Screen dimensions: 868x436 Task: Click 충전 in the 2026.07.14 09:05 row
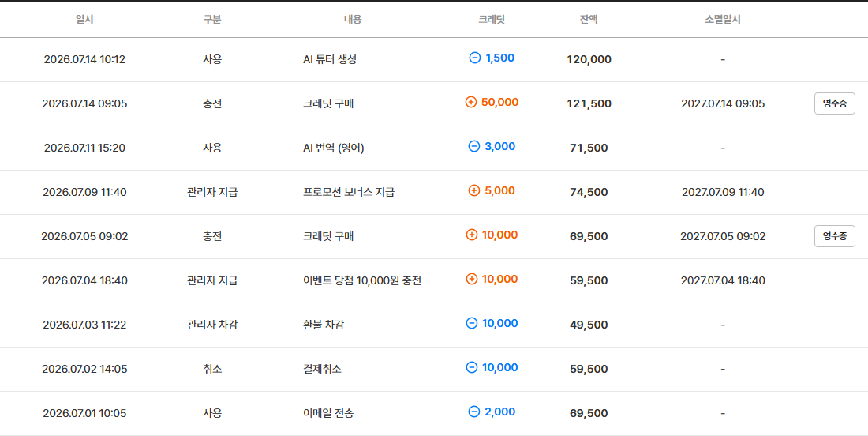212,103
